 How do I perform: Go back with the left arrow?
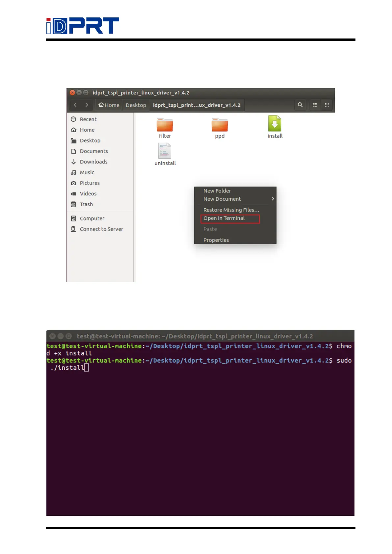[x=75, y=105]
